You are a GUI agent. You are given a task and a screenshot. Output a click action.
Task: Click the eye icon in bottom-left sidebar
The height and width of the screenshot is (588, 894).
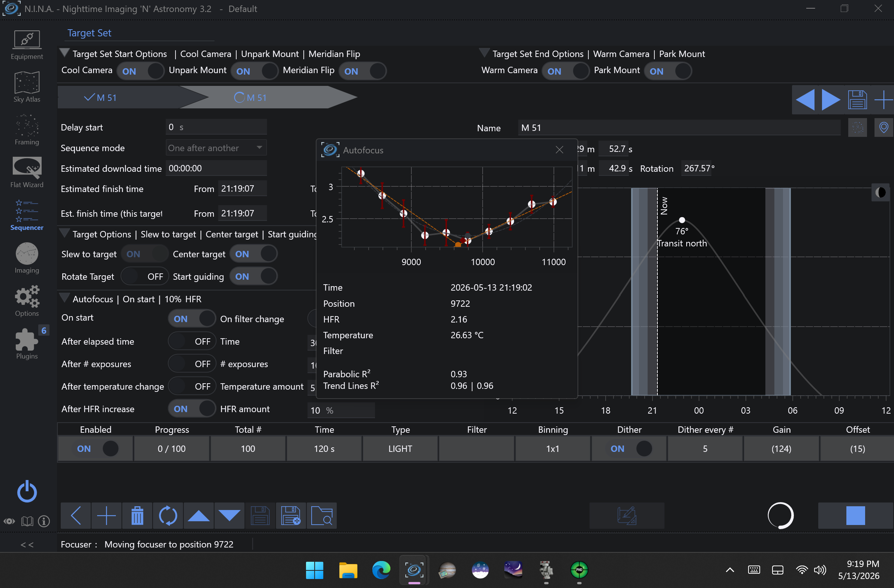tap(9, 522)
